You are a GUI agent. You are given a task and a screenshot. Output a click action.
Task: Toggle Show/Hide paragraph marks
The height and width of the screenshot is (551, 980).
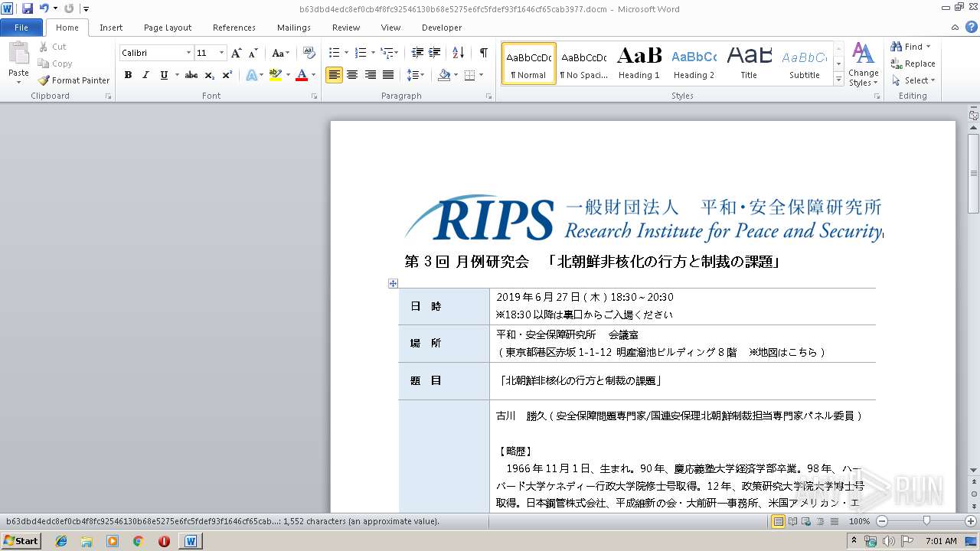(484, 53)
